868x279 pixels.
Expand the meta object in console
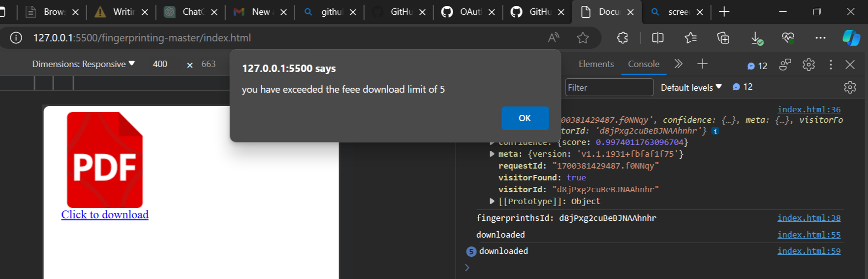(492, 154)
